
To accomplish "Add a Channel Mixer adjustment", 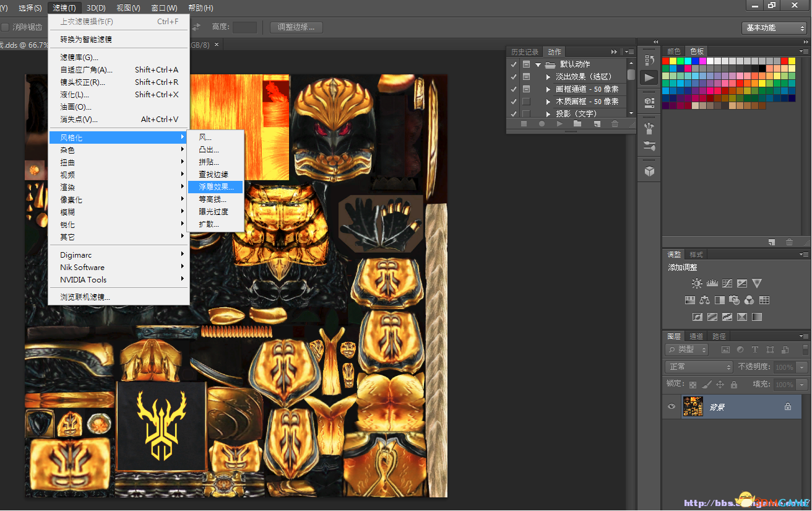I will point(749,300).
